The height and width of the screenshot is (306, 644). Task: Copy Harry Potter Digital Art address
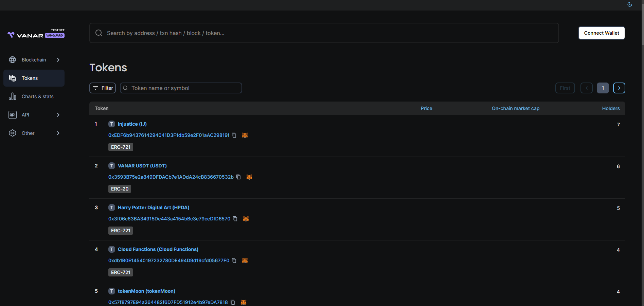pyautogui.click(x=235, y=219)
